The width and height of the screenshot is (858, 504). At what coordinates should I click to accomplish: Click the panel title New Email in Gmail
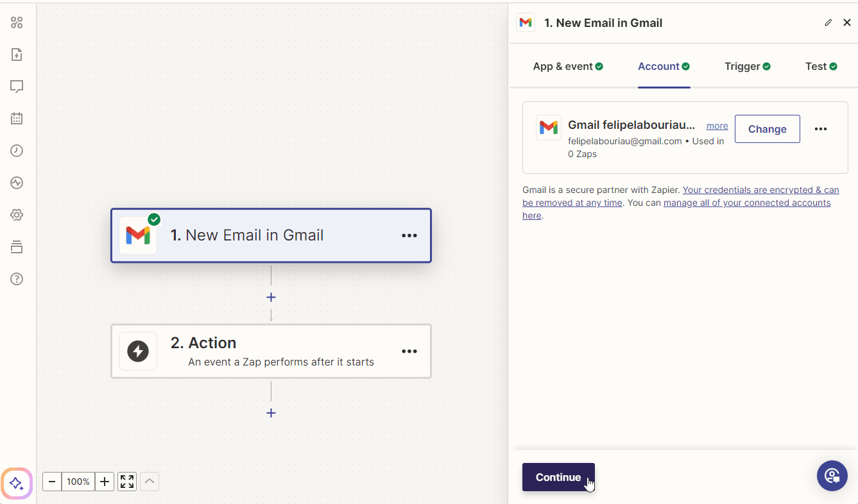tap(603, 23)
